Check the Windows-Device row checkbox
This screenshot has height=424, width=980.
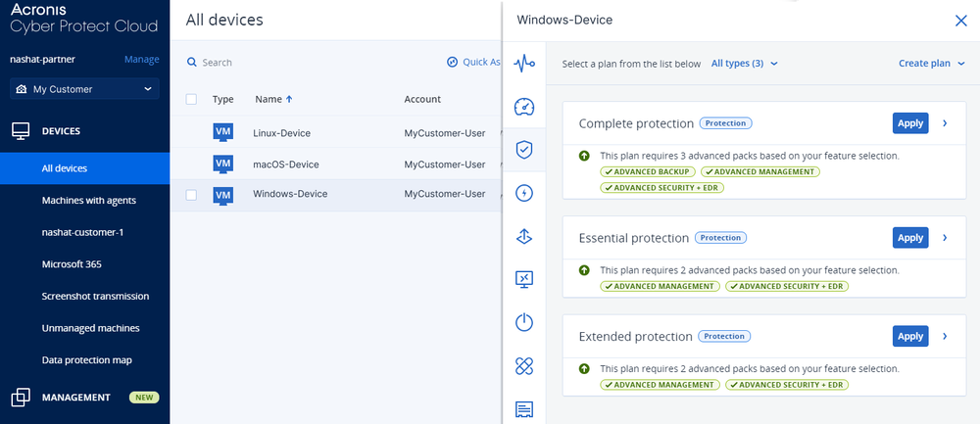coord(191,195)
